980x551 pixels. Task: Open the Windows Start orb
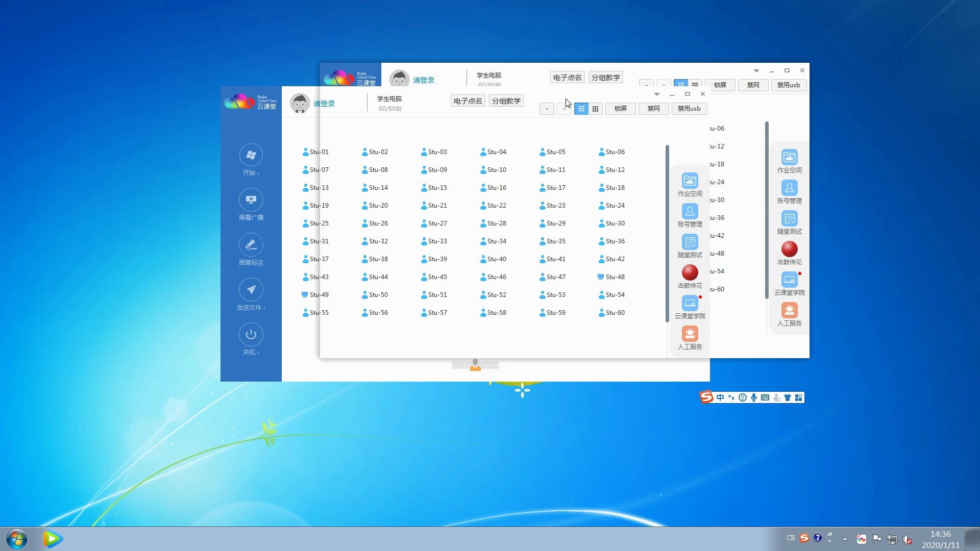point(17,539)
